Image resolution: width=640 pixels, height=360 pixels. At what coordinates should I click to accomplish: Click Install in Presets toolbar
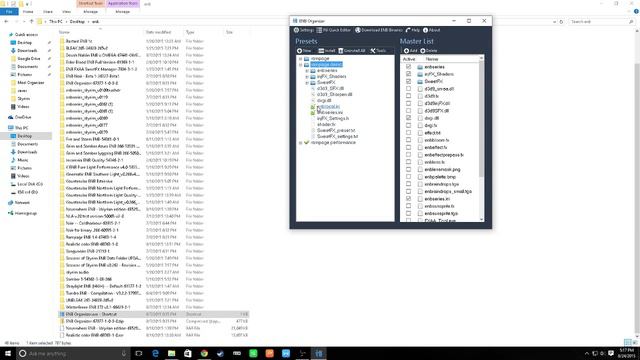(x=327, y=51)
